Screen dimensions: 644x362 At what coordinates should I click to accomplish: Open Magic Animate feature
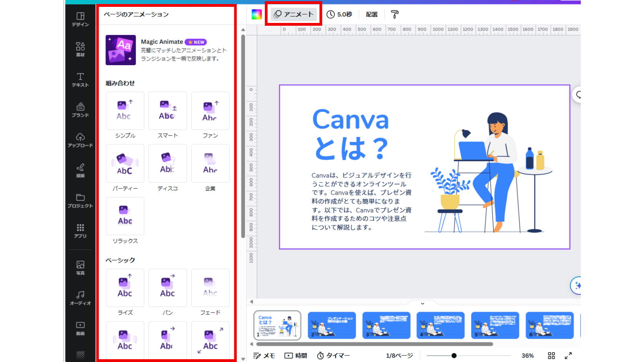(167, 50)
